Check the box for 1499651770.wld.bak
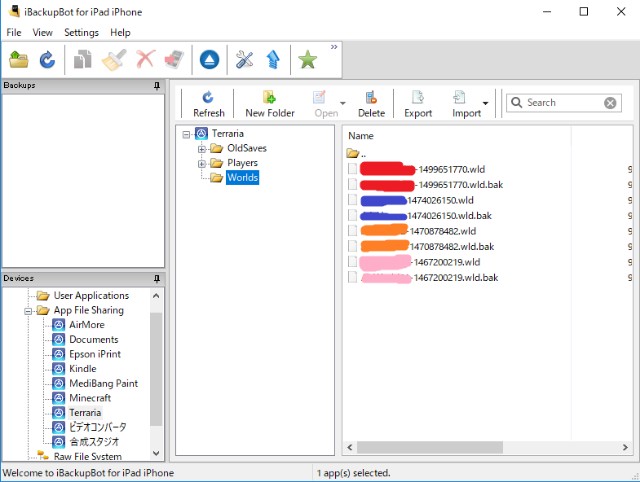This screenshot has height=482, width=640. [x=353, y=184]
